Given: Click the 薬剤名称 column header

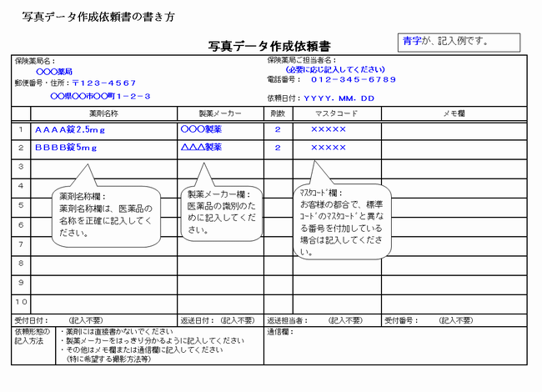Looking at the screenshot, I should point(103,113).
